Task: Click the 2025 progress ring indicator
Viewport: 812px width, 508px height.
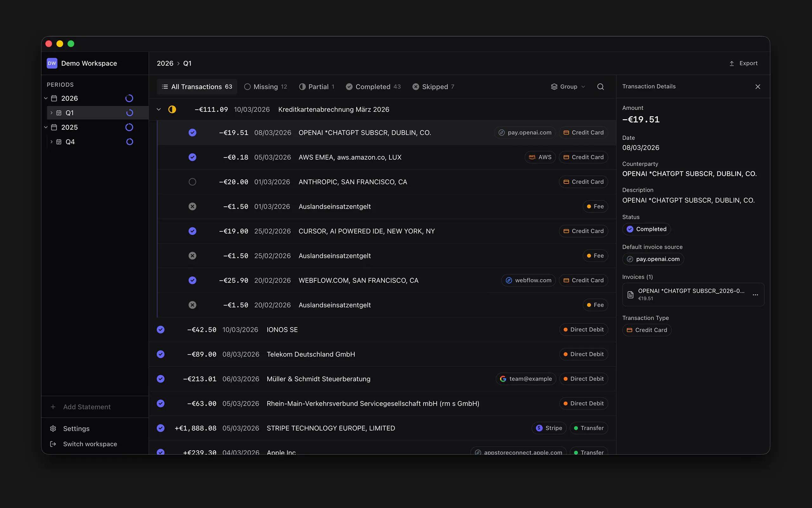Action: 129,127
